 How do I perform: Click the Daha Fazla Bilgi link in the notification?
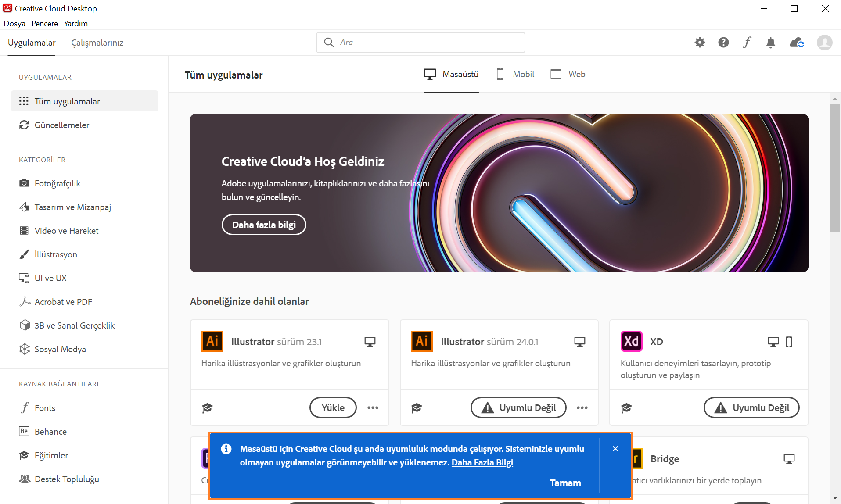(482, 463)
